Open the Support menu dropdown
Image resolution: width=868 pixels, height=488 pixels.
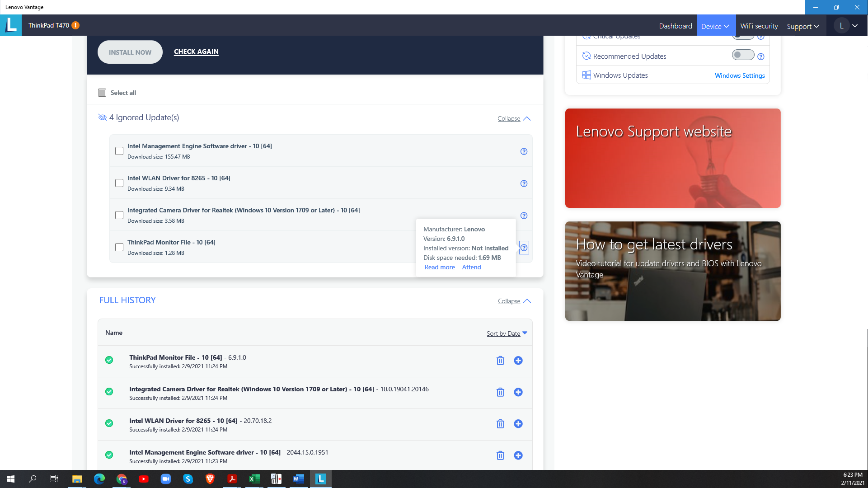[x=803, y=26]
